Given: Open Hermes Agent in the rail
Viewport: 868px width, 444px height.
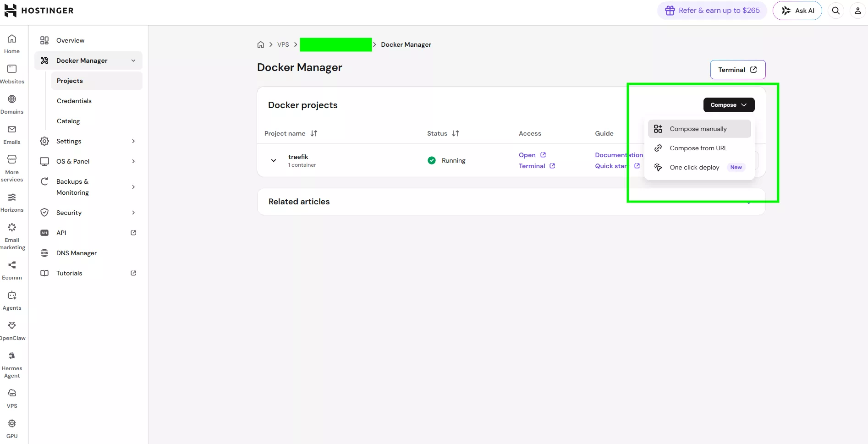Looking at the screenshot, I should [x=12, y=365].
